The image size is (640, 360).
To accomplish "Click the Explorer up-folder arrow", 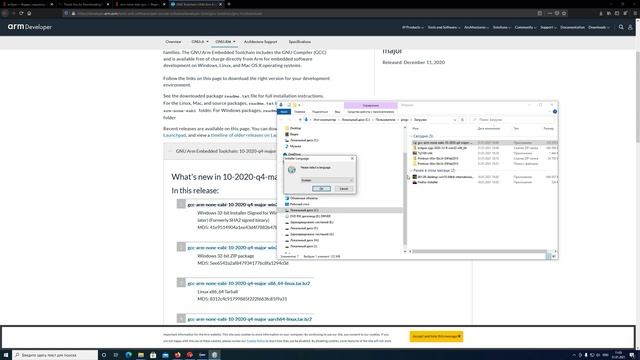I will pyautogui.click(x=300, y=120).
